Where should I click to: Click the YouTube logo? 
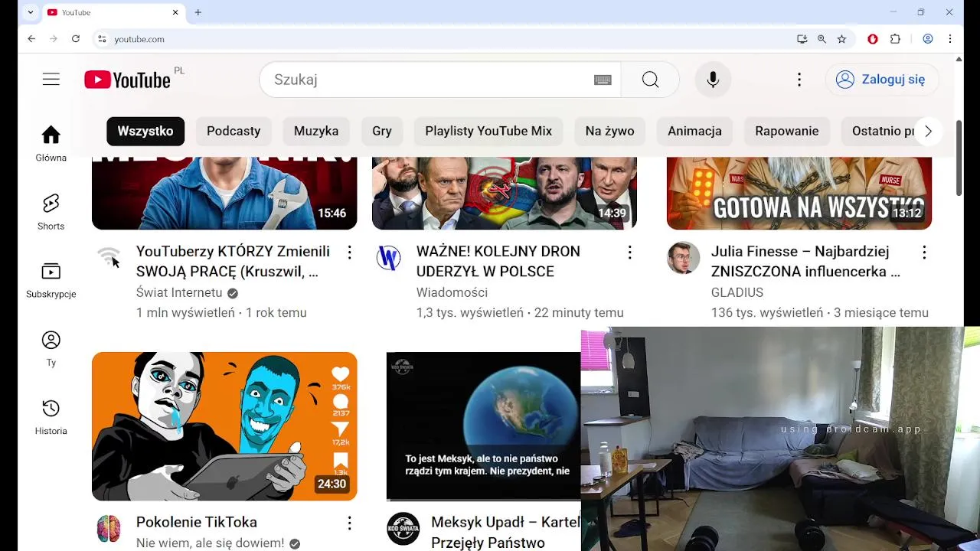pos(127,80)
